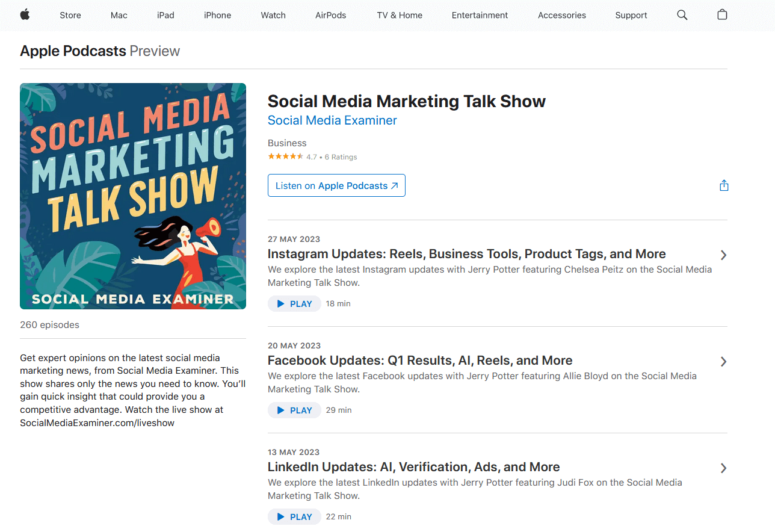
Task: Expand Facebook Updates episode chevron
Action: (x=723, y=362)
